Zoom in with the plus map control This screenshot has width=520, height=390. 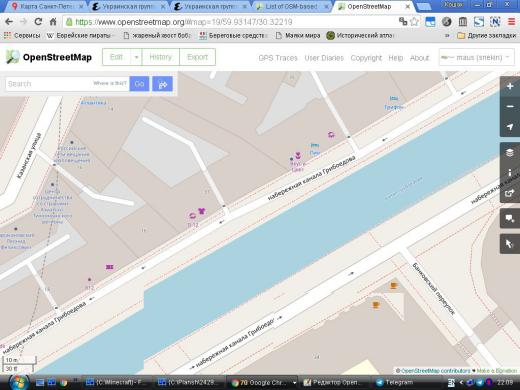tap(510, 86)
